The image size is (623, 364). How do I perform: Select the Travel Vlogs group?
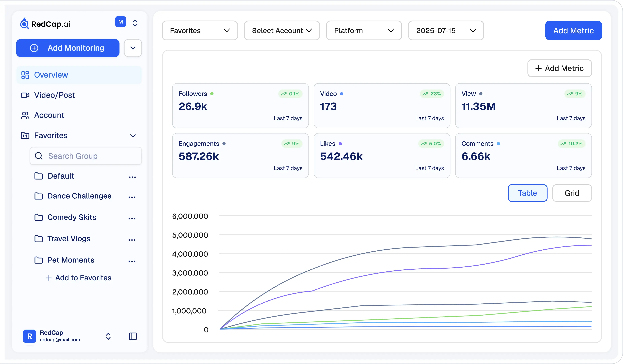coord(69,239)
